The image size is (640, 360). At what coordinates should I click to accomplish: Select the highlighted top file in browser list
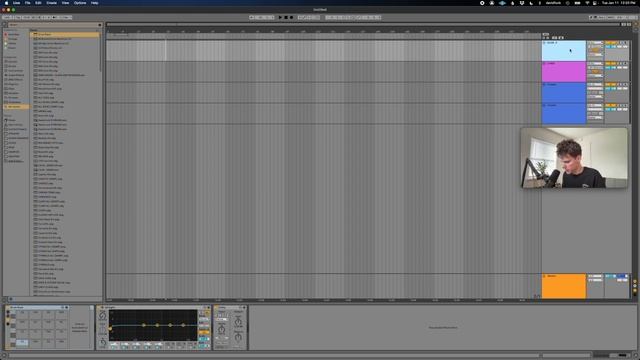64,34
